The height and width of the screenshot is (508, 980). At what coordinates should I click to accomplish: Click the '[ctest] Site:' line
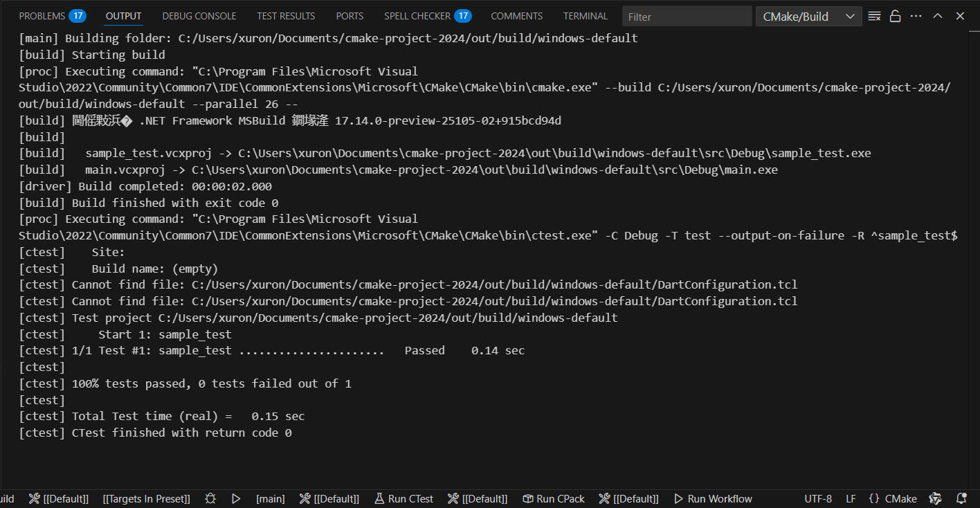pyautogui.click(x=72, y=252)
